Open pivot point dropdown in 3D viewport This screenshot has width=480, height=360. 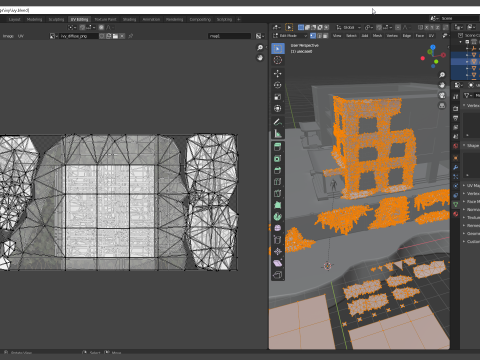point(369,27)
